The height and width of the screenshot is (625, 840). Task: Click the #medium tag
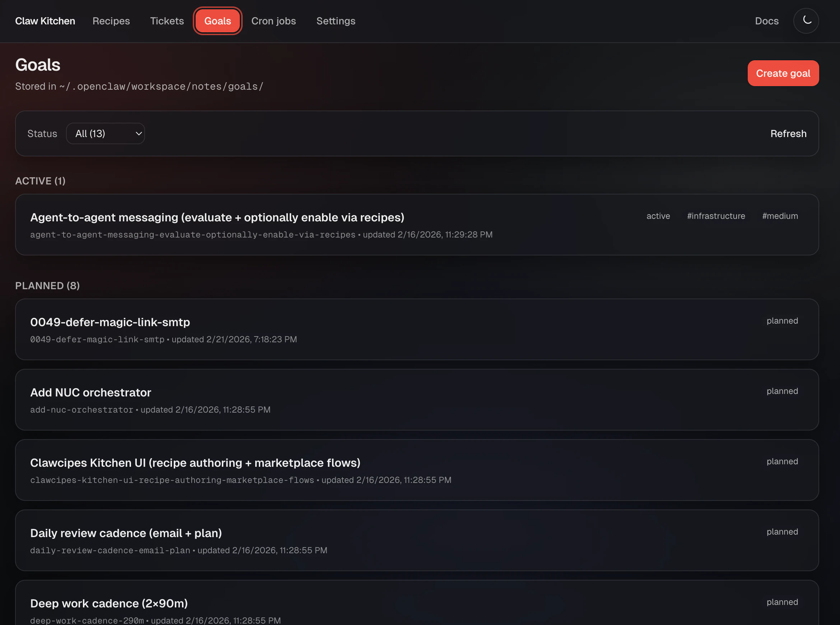[780, 216]
